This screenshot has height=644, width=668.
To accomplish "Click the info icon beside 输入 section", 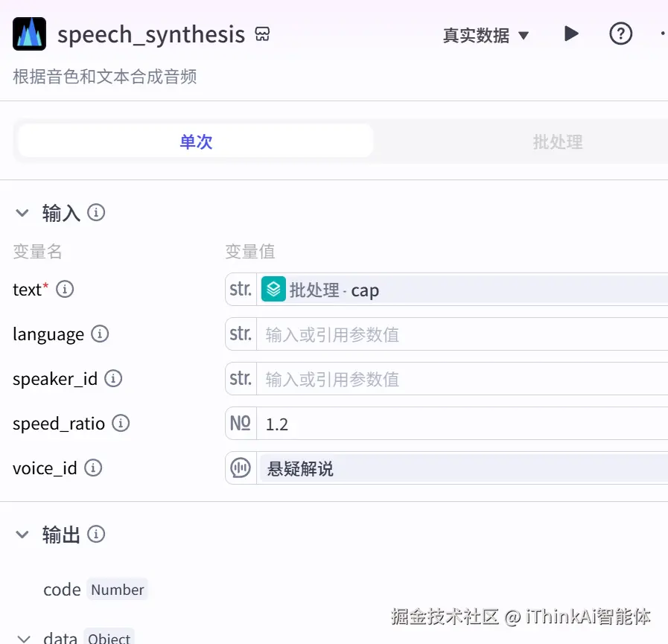I will point(95,212).
